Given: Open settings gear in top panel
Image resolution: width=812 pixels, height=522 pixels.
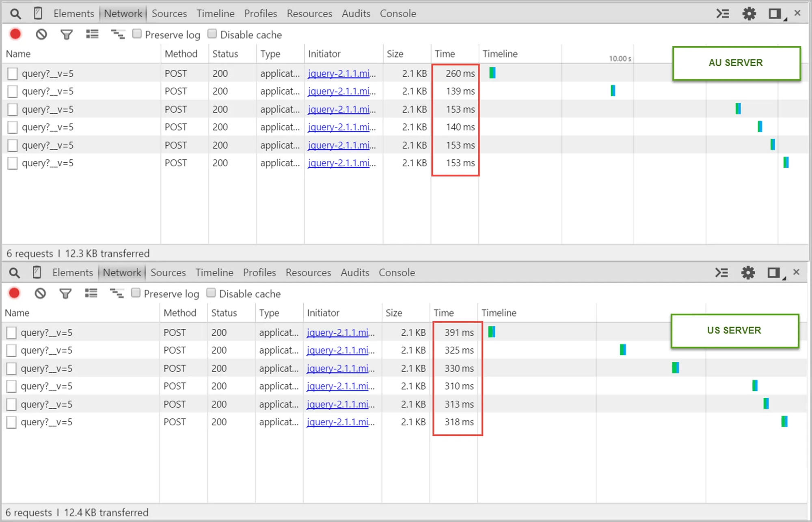Looking at the screenshot, I should pos(749,13).
